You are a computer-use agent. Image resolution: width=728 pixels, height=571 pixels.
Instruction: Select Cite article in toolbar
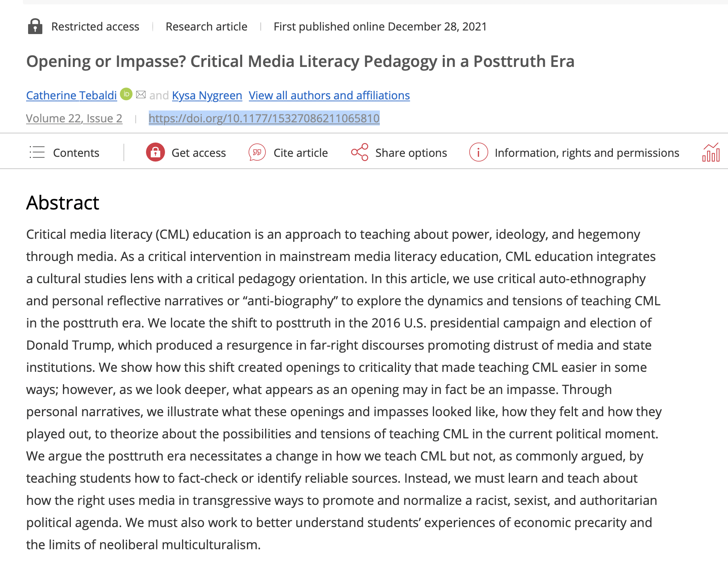coord(301,153)
